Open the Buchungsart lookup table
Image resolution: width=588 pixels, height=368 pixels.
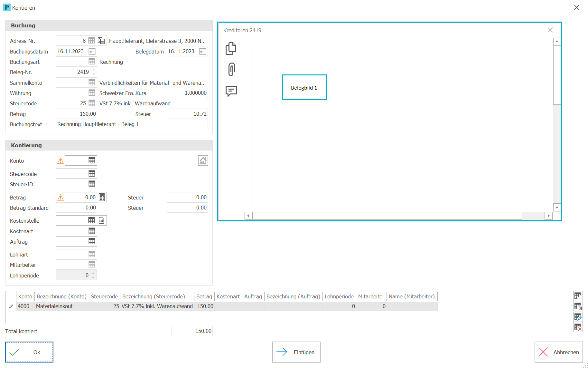click(x=92, y=62)
